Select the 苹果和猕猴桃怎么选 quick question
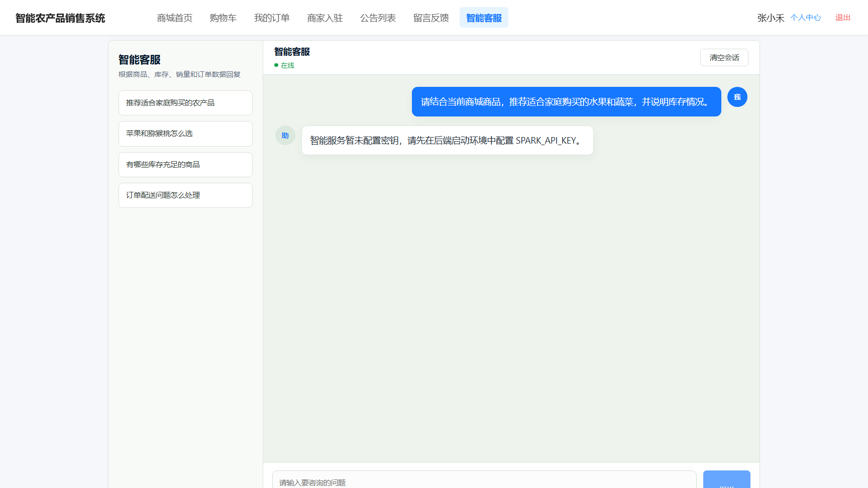This screenshot has height=488, width=868. (185, 134)
